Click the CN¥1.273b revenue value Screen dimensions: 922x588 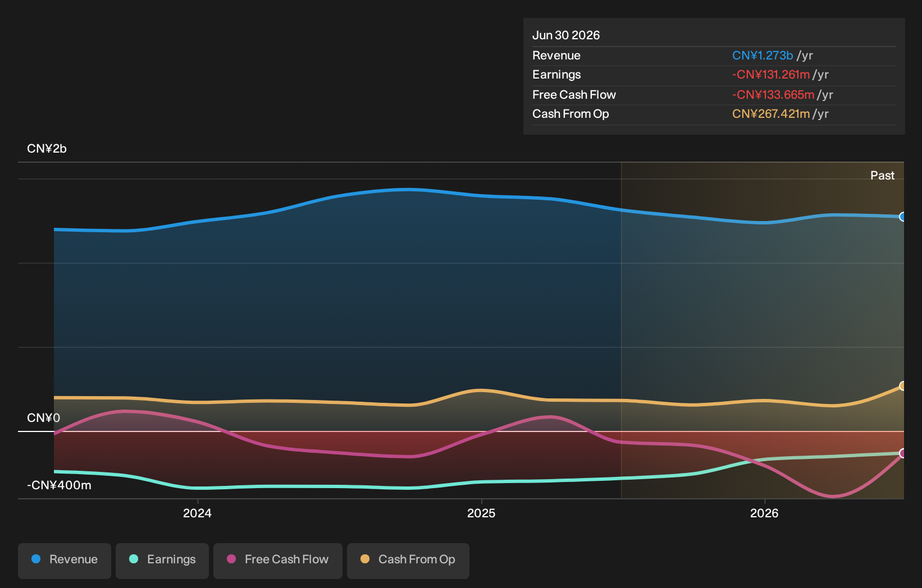pos(763,56)
